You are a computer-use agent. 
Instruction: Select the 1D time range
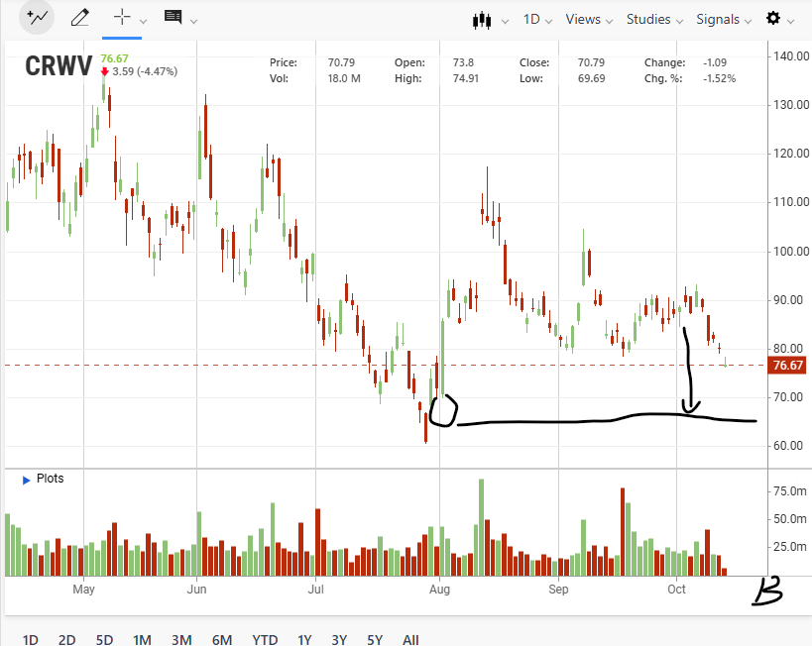[31, 640]
